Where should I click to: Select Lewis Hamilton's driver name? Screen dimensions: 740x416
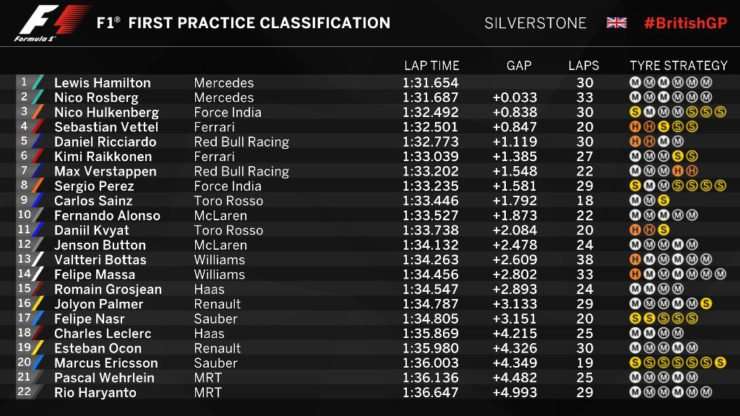pyautogui.click(x=102, y=83)
